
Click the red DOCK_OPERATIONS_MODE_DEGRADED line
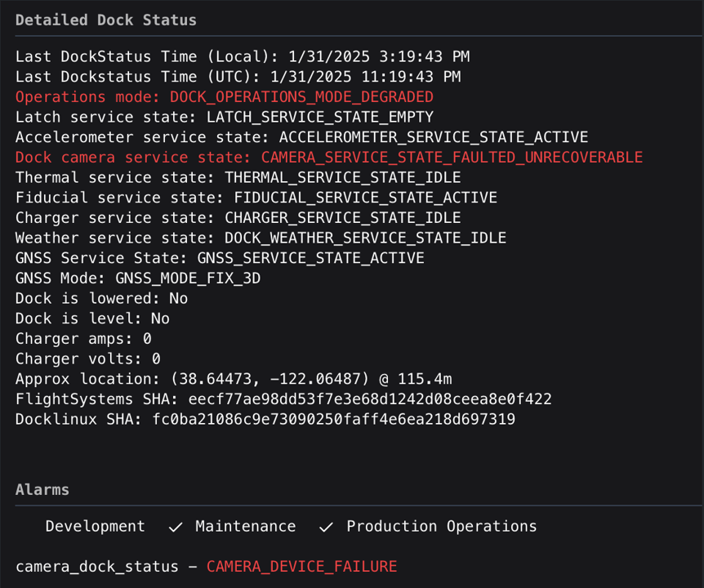click(225, 97)
